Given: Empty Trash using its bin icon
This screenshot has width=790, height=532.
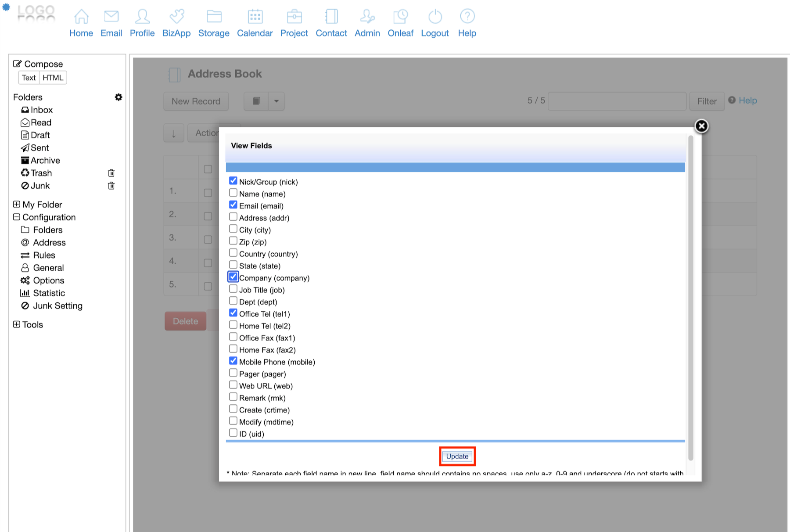Looking at the screenshot, I should coord(111,173).
